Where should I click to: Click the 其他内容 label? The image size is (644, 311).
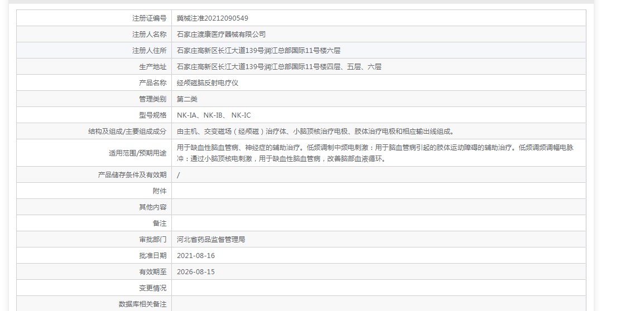(x=153, y=207)
